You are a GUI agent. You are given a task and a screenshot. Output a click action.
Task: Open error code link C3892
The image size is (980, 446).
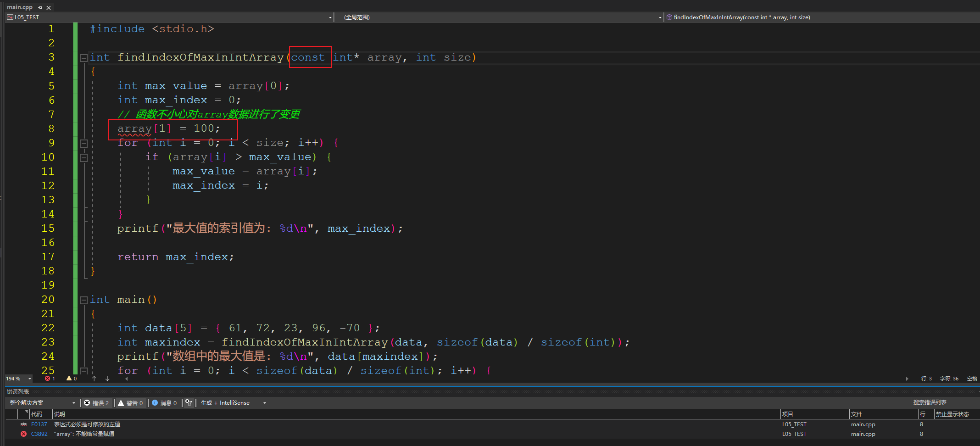(39, 434)
